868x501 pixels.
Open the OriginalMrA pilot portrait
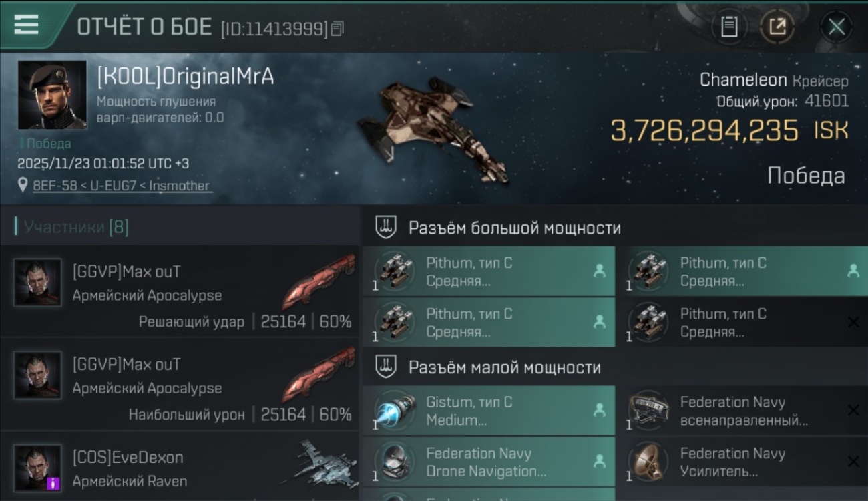(x=52, y=94)
